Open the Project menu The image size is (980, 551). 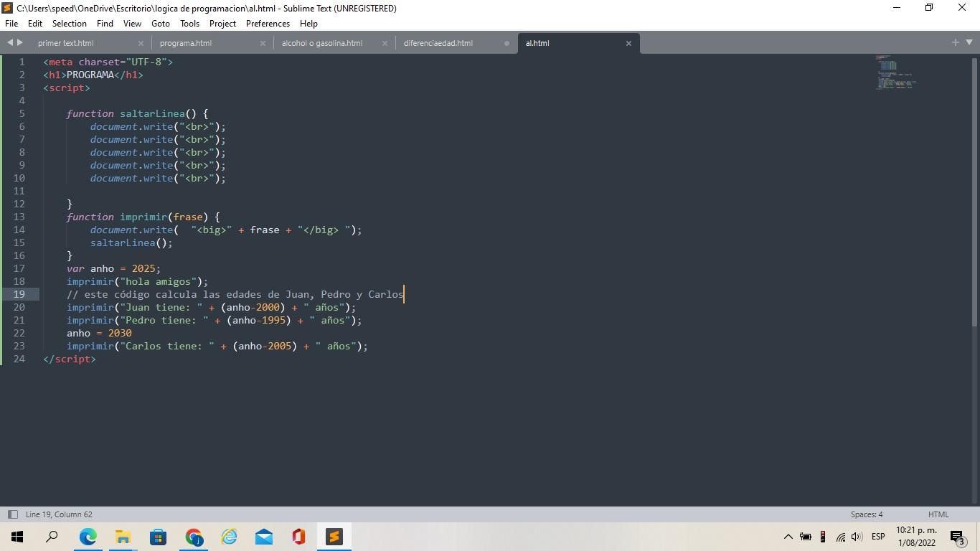[x=222, y=24]
